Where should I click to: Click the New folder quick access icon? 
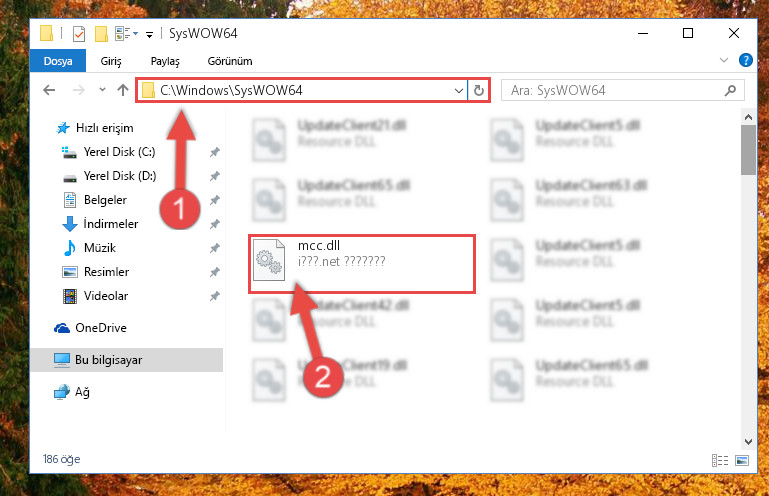pyautogui.click(x=101, y=33)
